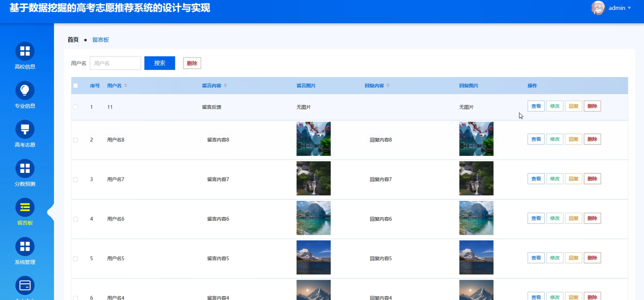
Task: Click 查看 for 用户名5
Action: pyautogui.click(x=536, y=258)
